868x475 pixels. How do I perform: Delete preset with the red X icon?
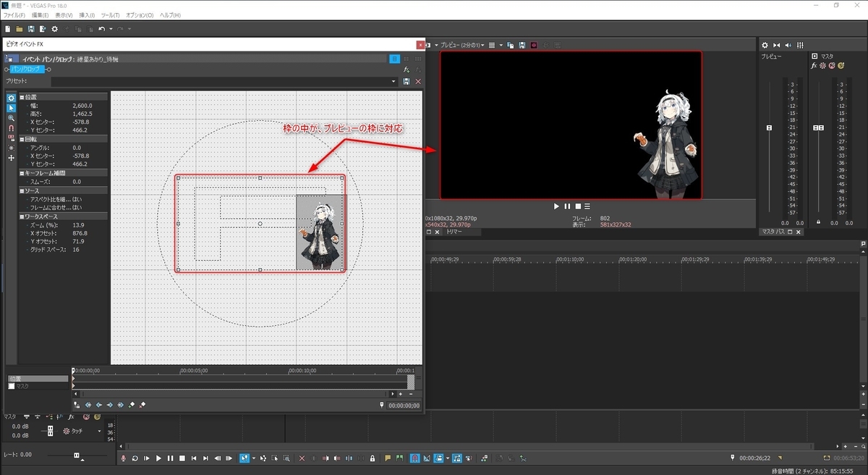417,82
